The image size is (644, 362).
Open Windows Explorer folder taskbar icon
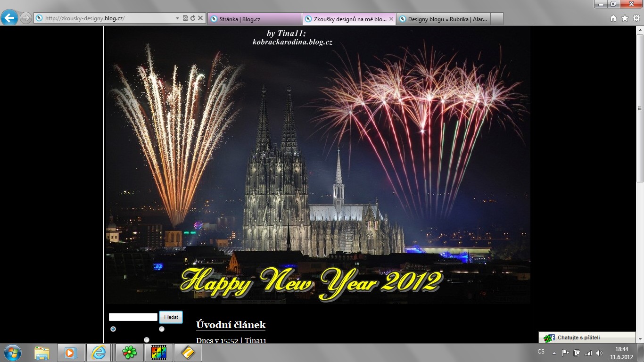click(42, 353)
